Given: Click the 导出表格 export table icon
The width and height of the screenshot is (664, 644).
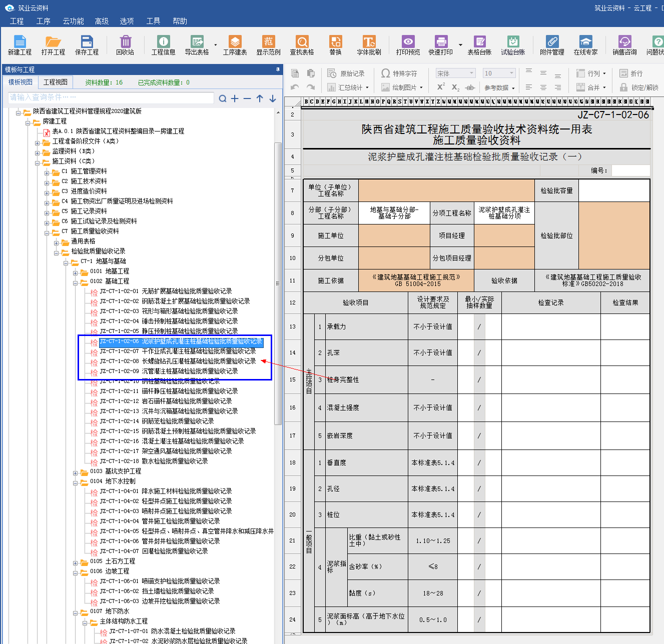Looking at the screenshot, I should (197, 45).
